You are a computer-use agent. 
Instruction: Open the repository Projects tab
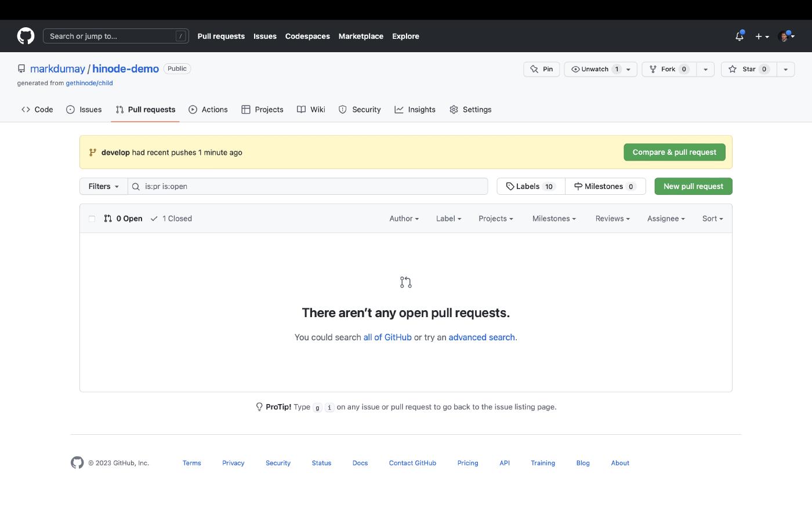click(x=262, y=110)
